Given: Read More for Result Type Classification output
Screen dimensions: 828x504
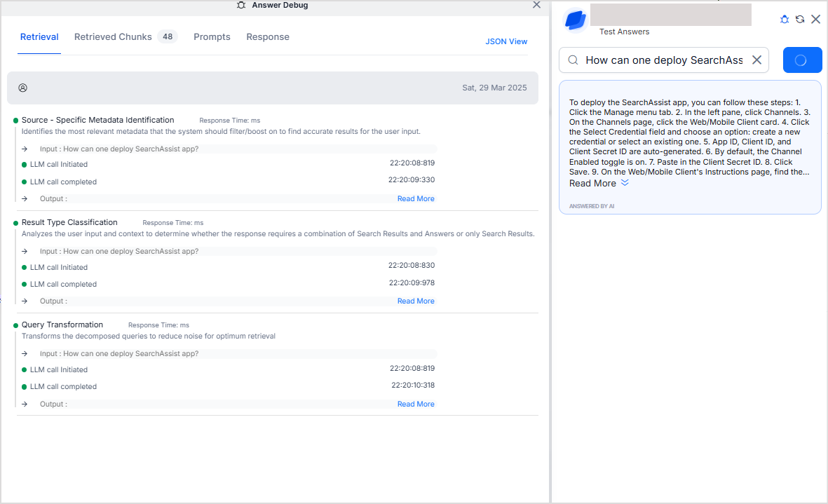Looking at the screenshot, I should click(x=416, y=301).
